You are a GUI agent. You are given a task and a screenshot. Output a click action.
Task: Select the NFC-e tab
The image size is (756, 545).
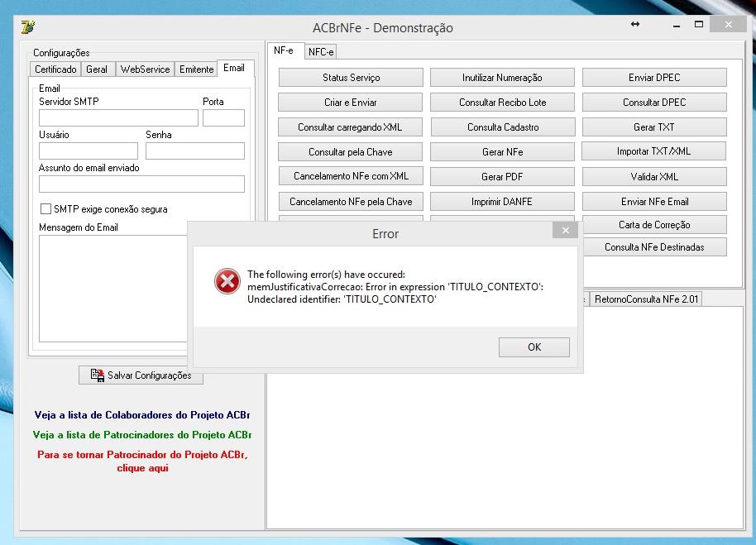click(x=321, y=52)
